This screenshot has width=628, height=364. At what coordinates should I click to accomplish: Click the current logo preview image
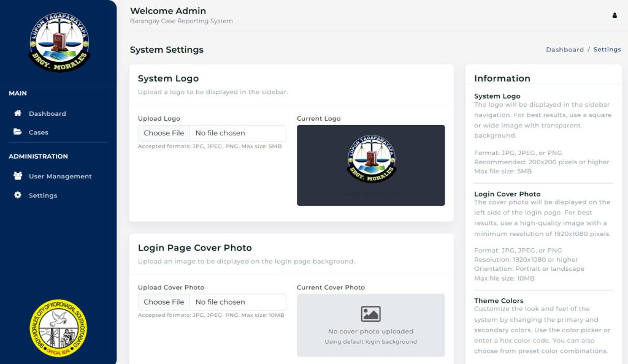coord(371,159)
